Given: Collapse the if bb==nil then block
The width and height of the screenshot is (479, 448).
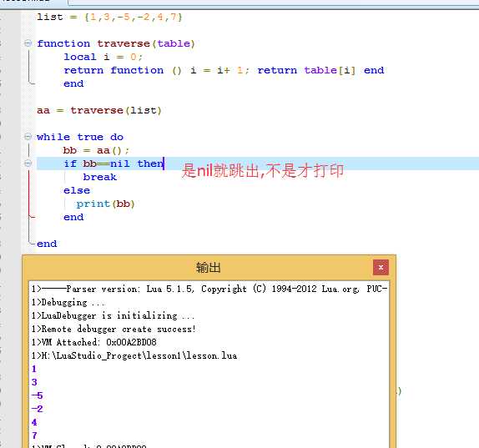Looking at the screenshot, I should 28,164.
